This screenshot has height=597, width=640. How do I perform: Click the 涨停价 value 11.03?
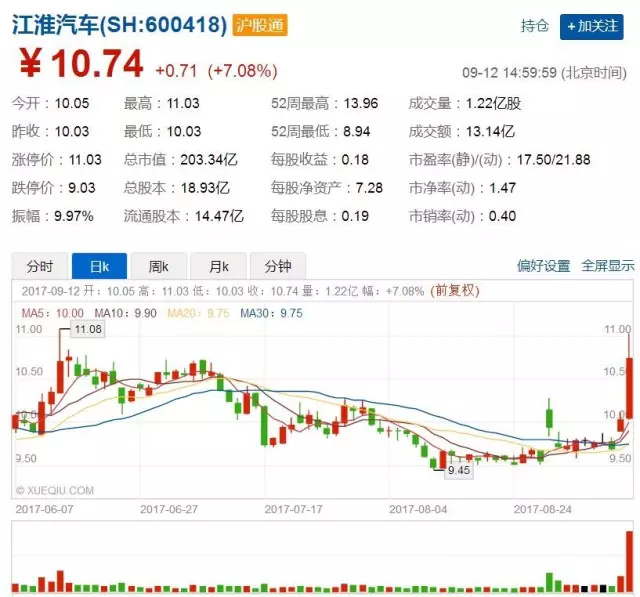(x=85, y=160)
